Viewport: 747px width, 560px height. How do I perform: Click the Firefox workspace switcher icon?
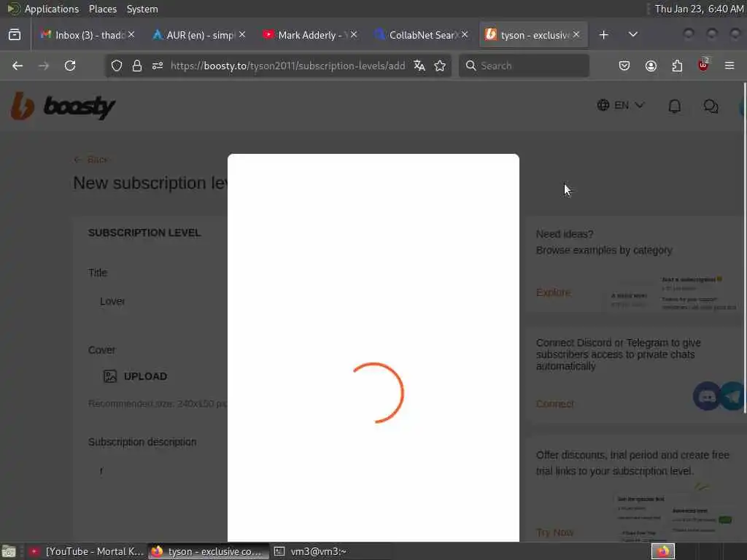(x=663, y=551)
